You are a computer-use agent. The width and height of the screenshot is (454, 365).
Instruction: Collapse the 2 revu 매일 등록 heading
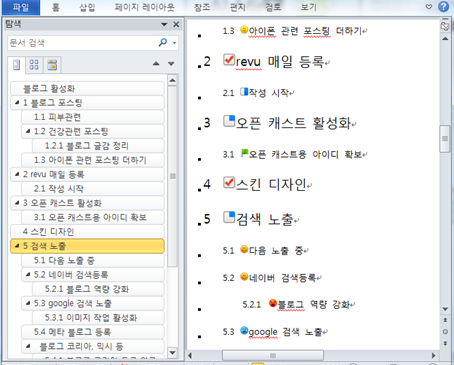pos(17,174)
